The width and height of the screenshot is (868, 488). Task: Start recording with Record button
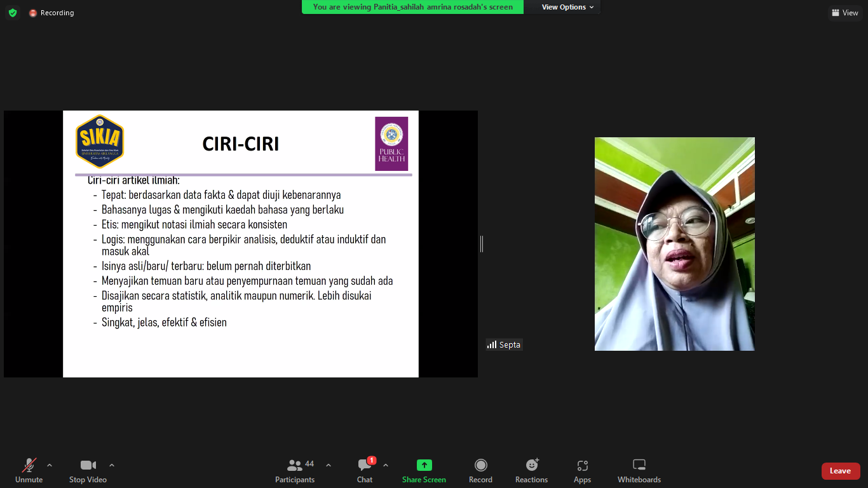(x=480, y=470)
